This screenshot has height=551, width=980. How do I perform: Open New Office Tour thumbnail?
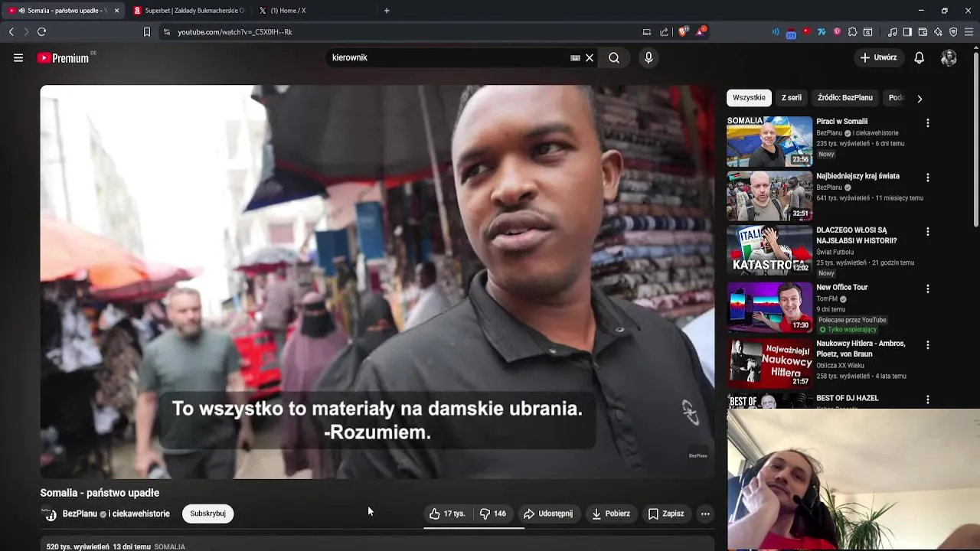pyautogui.click(x=769, y=307)
